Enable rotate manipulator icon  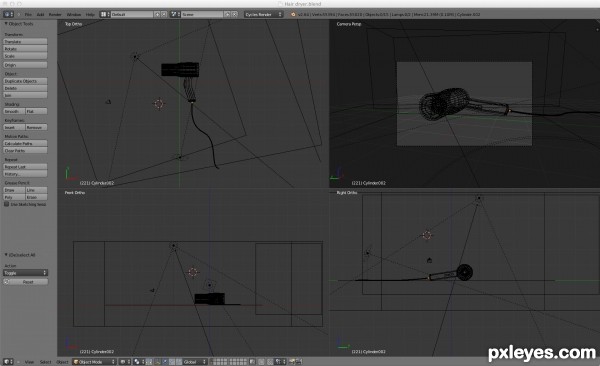pyautogui.click(x=172, y=362)
